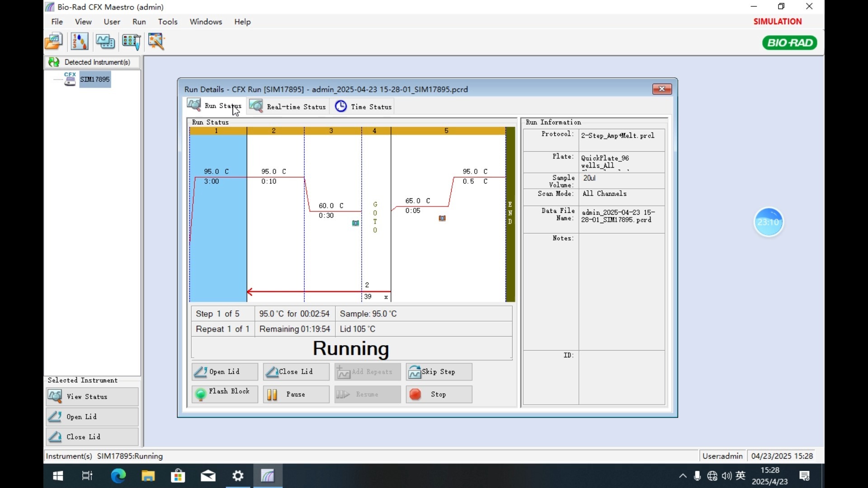Image resolution: width=868 pixels, height=488 pixels.
Task: Click the Flash Block button
Action: point(225,394)
